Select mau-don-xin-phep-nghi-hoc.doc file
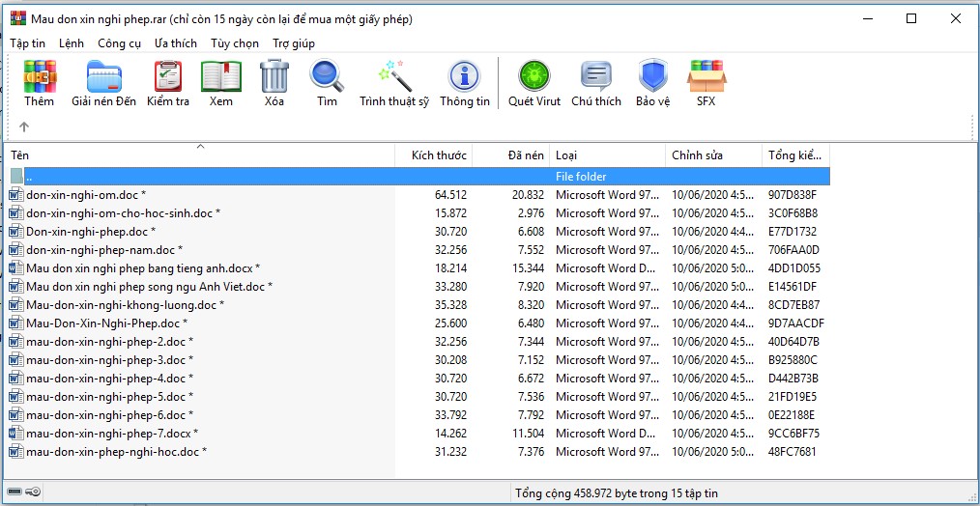 click(x=419, y=452)
